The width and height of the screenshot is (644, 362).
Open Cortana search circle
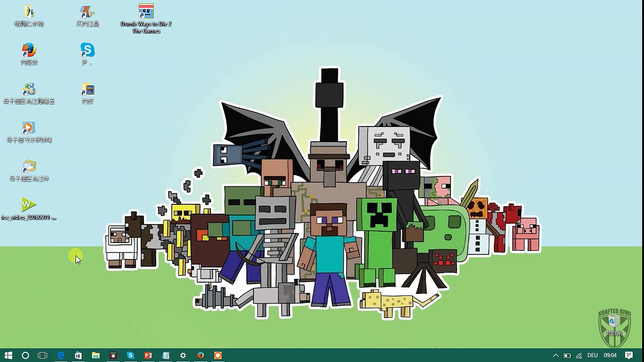[25, 355]
